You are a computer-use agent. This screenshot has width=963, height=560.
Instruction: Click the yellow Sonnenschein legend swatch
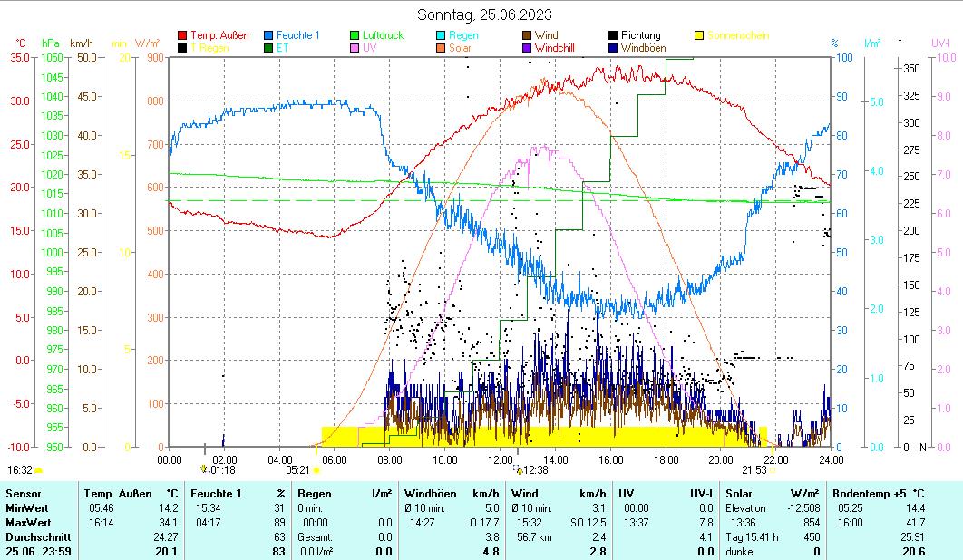[x=698, y=35]
